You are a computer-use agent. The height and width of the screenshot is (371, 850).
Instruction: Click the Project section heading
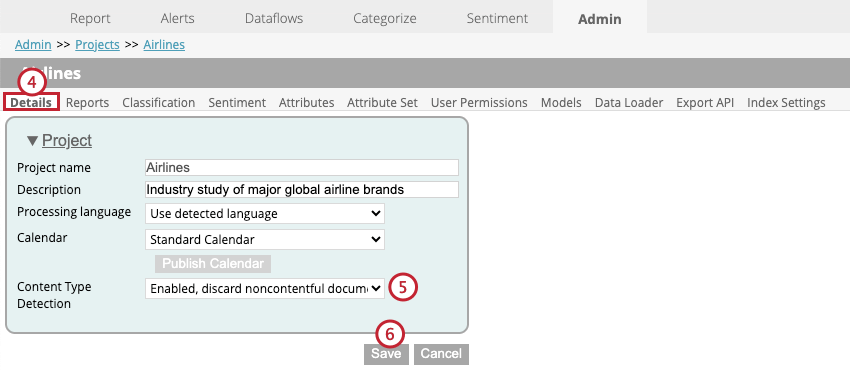67,140
